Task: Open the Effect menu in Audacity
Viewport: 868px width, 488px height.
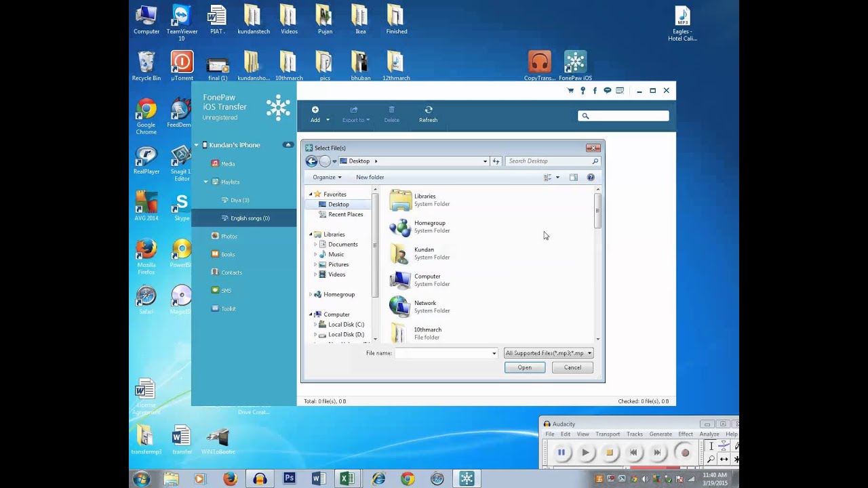Action: (x=686, y=434)
